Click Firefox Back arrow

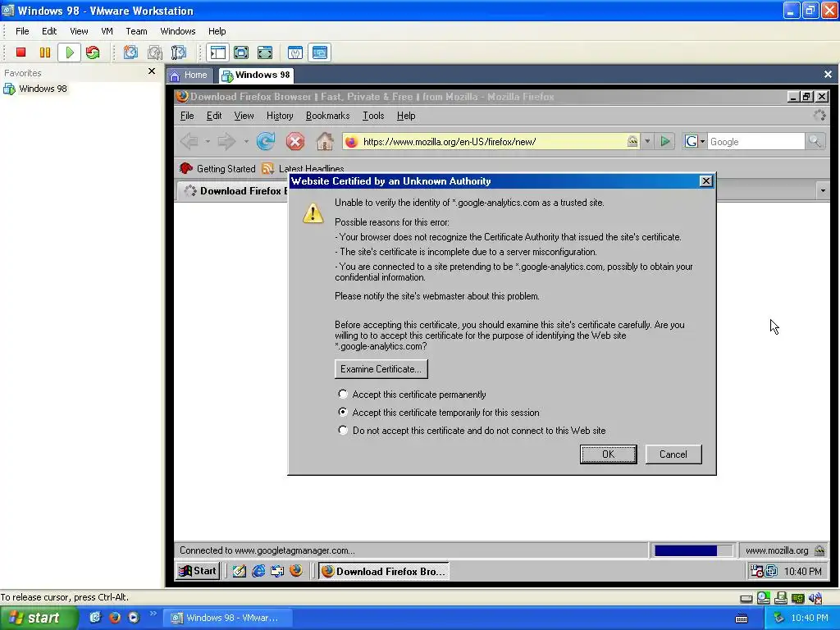(189, 141)
